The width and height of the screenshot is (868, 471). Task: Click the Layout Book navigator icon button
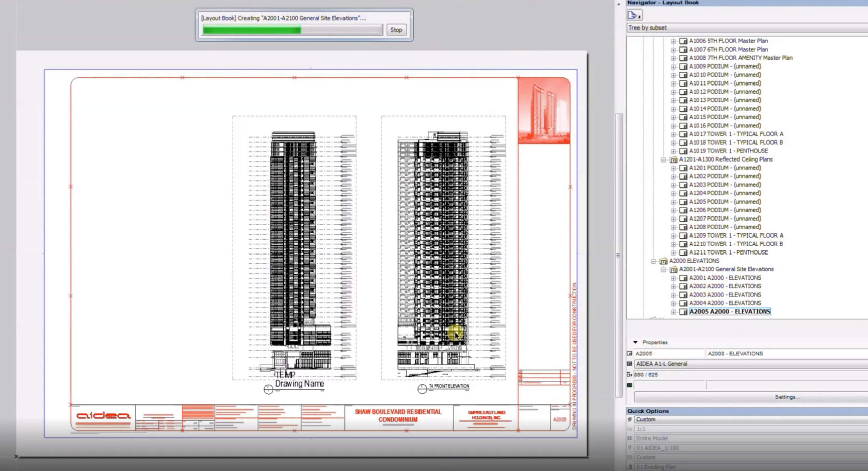[x=633, y=15]
